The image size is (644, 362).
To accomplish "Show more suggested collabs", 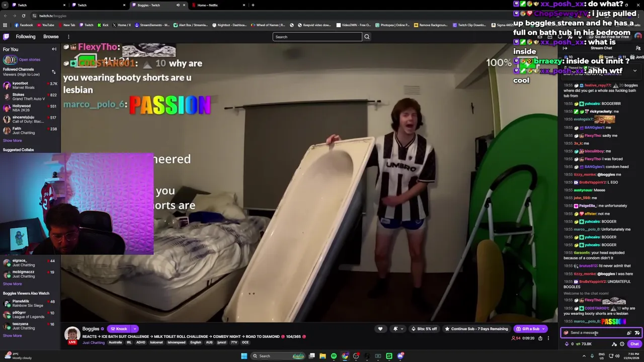I will click(12, 284).
